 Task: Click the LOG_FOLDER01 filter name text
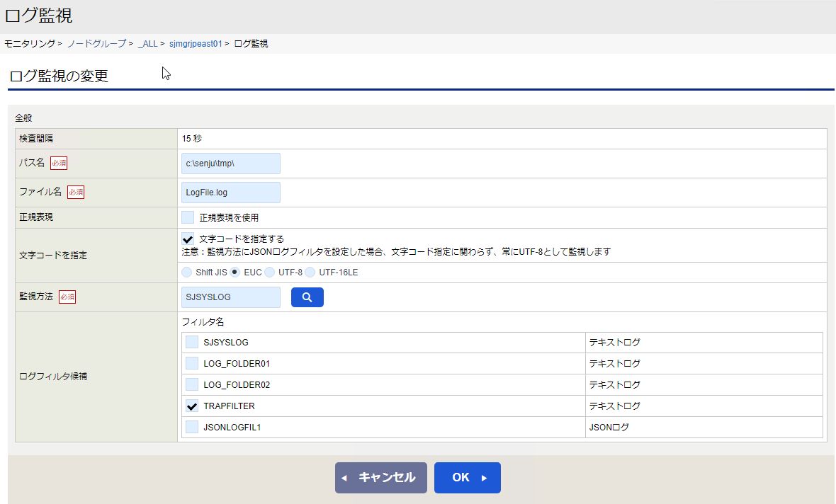click(x=237, y=363)
